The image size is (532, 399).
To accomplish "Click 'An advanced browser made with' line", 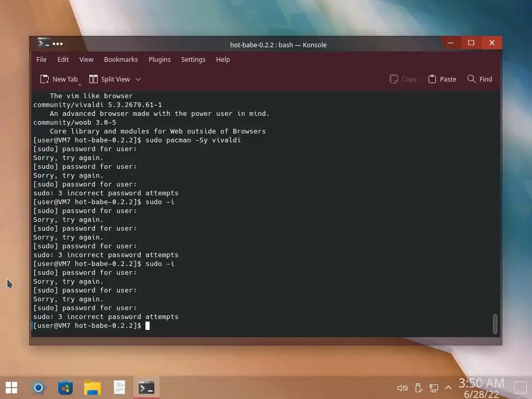I will 159,114.
